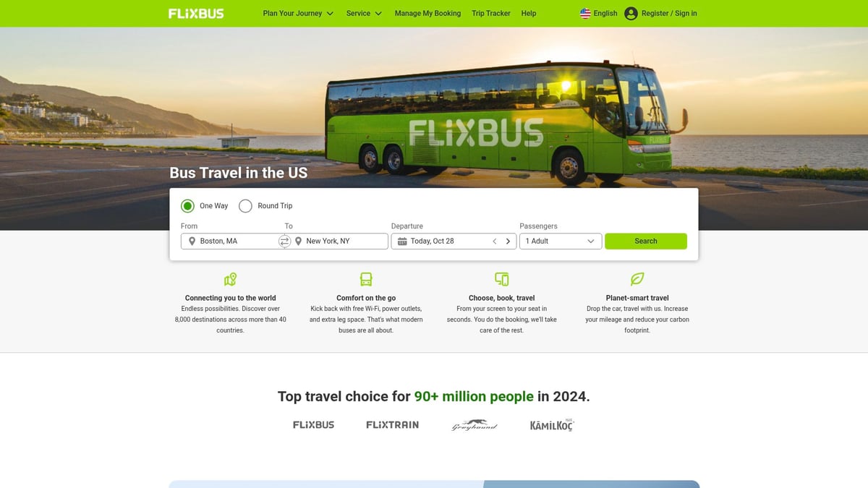The image size is (868, 488).
Task: Swap origin and destination with the arrows icon
Action: point(284,241)
